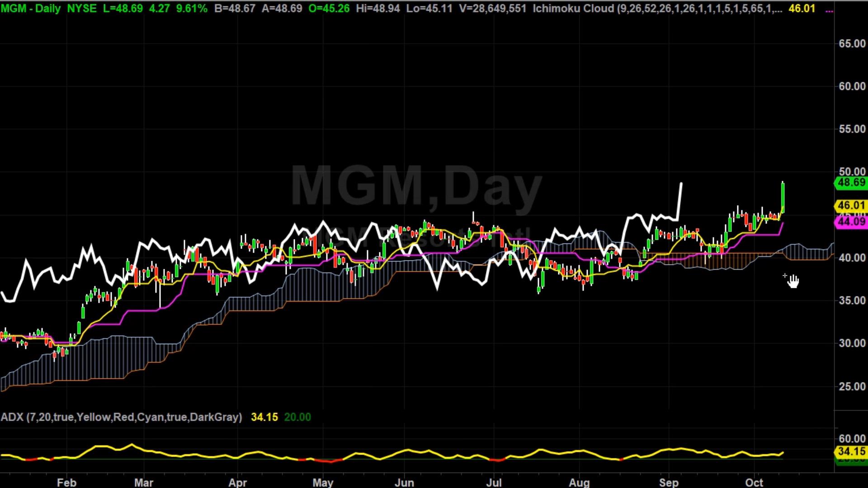
Task: Click the open value O=45.26
Action: [329, 9]
